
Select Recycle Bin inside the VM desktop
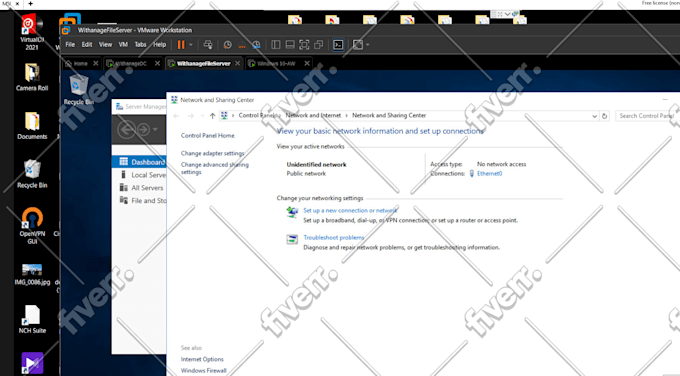[x=78, y=89]
